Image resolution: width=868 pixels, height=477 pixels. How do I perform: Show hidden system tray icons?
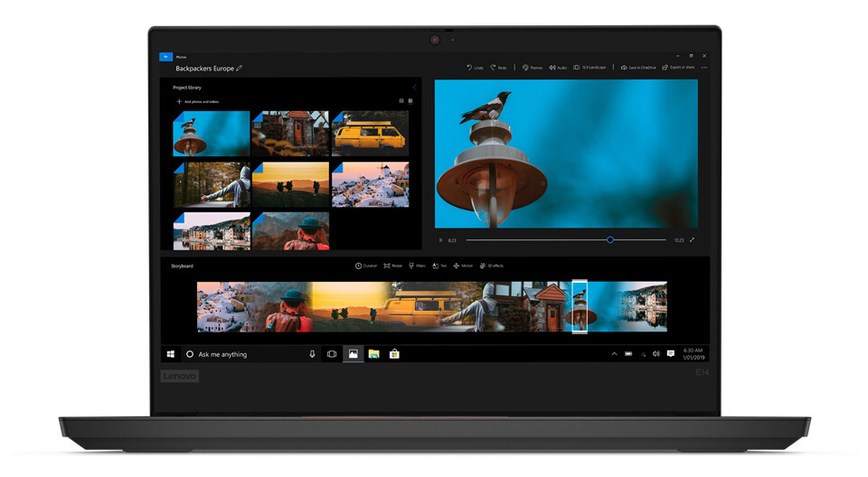click(x=614, y=354)
